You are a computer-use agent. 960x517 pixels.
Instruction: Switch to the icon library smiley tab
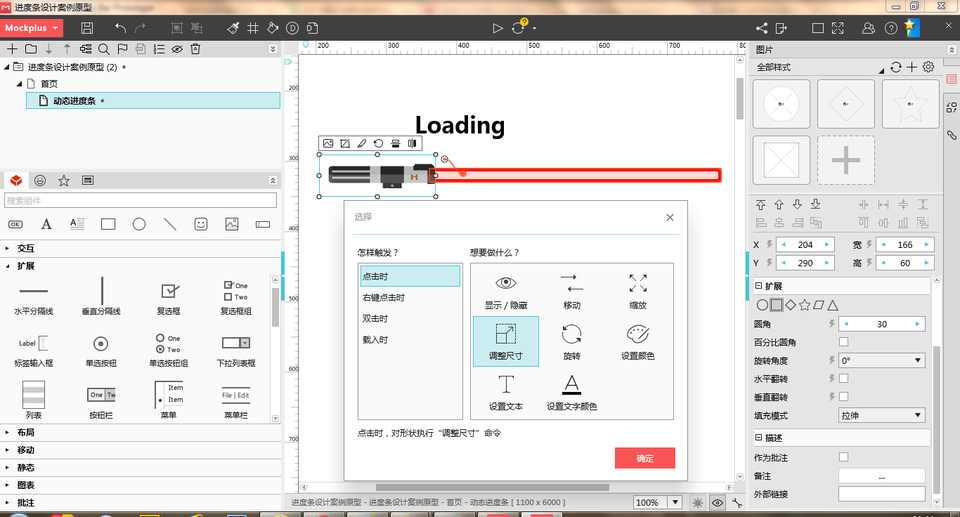[x=40, y=180]
